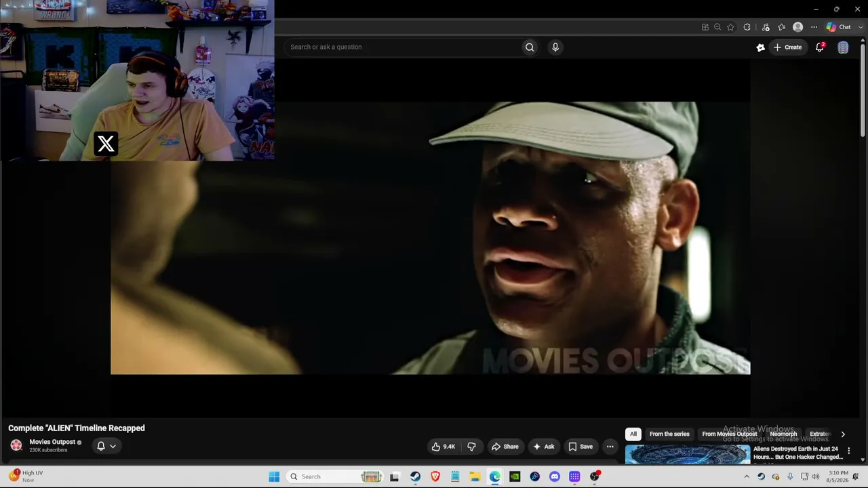Image resolution: width=868 pixels, height=488 pixels.
Task: Dislike the video with thumbs-down button
Action: [471, 447]
